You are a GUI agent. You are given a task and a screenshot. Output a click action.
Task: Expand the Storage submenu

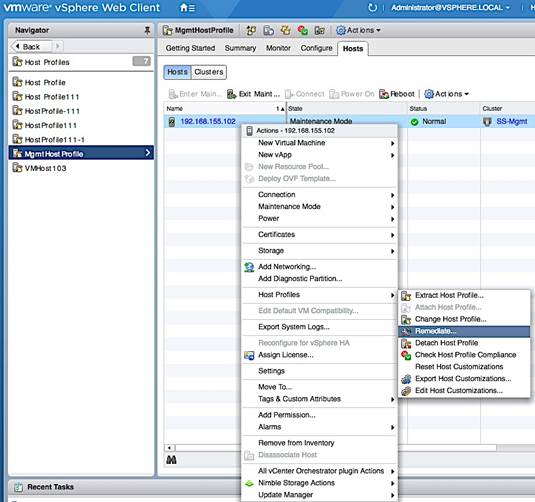pyautogui.click(x=392, y=251)
